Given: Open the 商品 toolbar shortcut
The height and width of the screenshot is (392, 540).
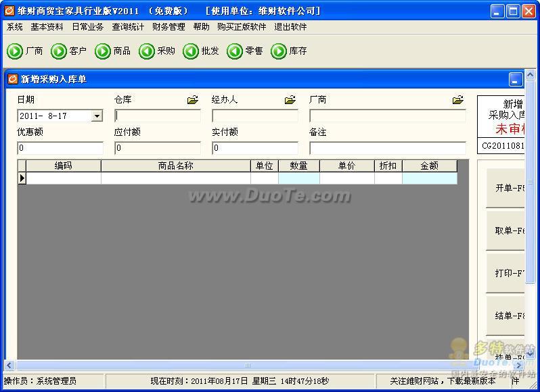Looking at the screenshot, I should tap(112, 51).
